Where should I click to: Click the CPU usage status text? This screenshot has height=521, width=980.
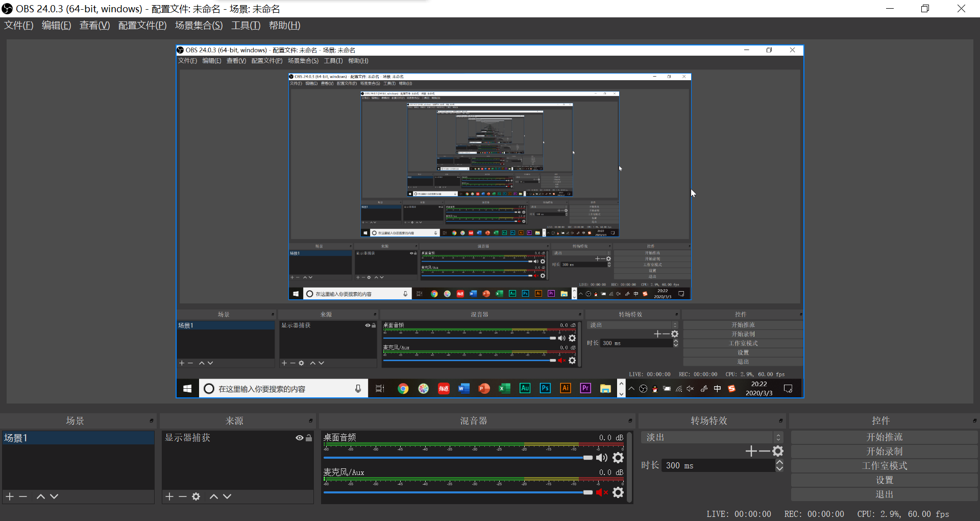(x=903, y=514)
